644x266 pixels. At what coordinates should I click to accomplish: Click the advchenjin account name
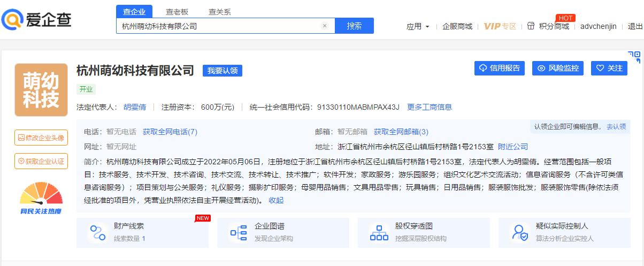click(x=599, y=26)
